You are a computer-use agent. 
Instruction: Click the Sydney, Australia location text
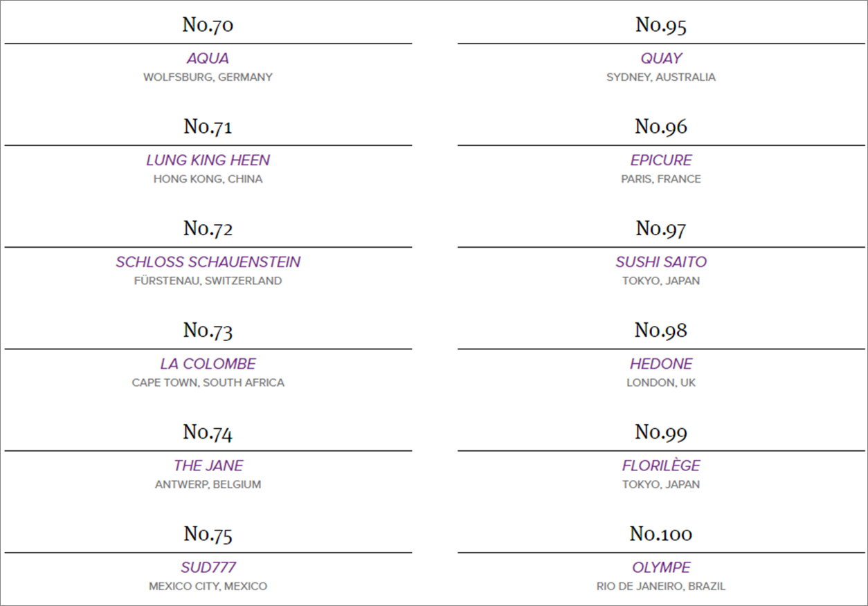pyautogui.click(x=661, y=77)
